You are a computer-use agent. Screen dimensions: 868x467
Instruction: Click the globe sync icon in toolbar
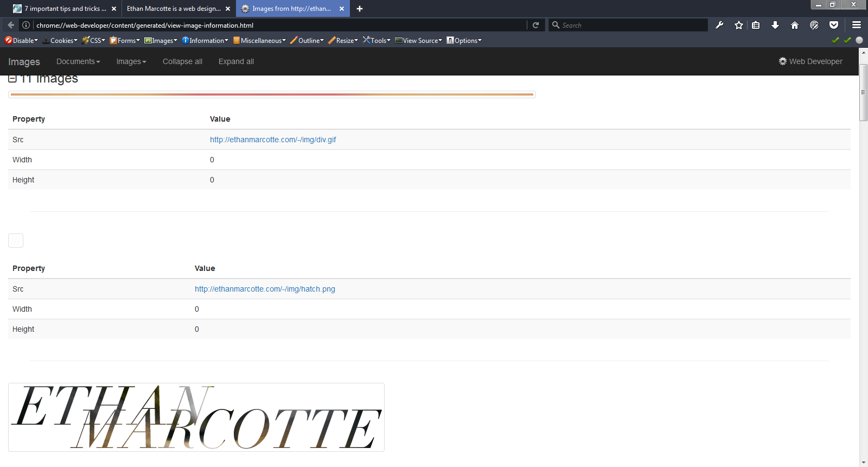[814, 25]
